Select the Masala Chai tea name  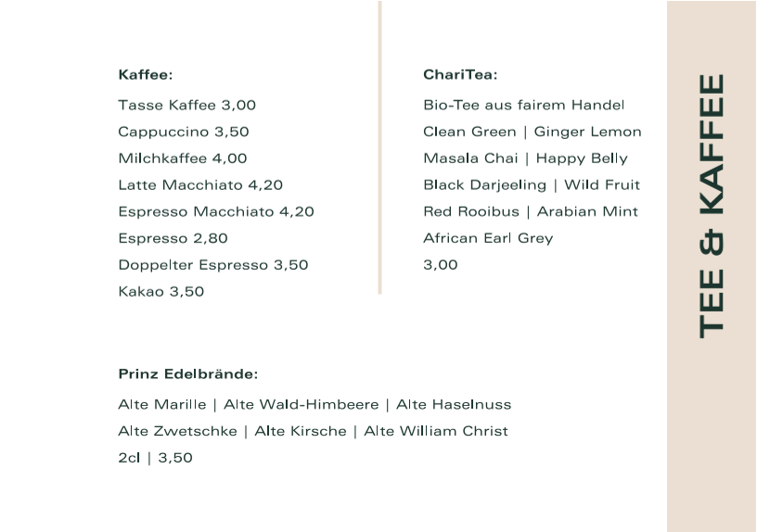pyautogui.click(x=470, y=158)
